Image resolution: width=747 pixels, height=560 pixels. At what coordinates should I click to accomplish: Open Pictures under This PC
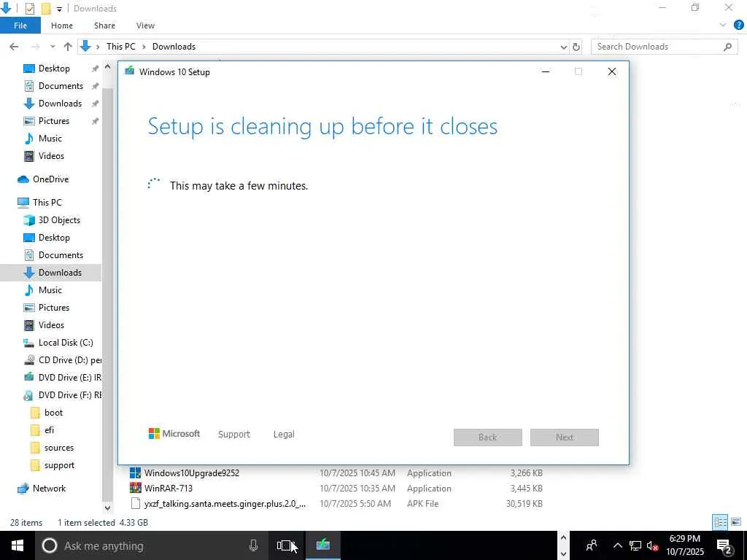[x=54, y=308]
